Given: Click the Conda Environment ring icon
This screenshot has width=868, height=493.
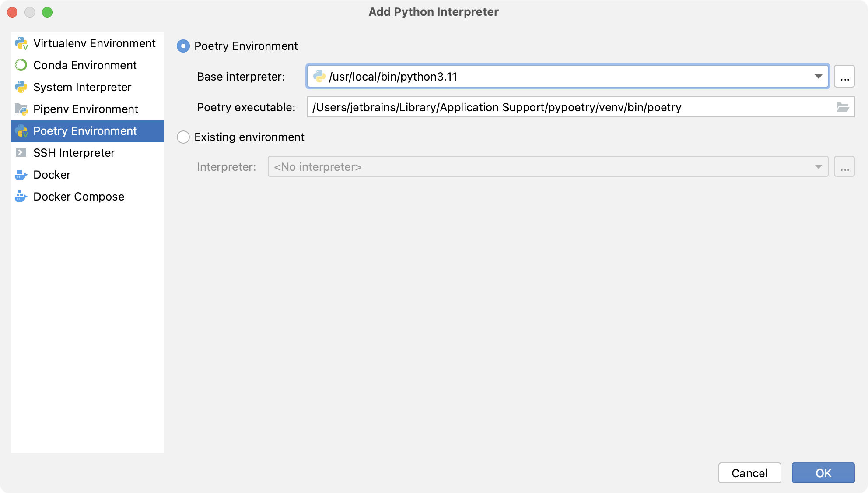Looking at the screenshot, I should [21, 65].
